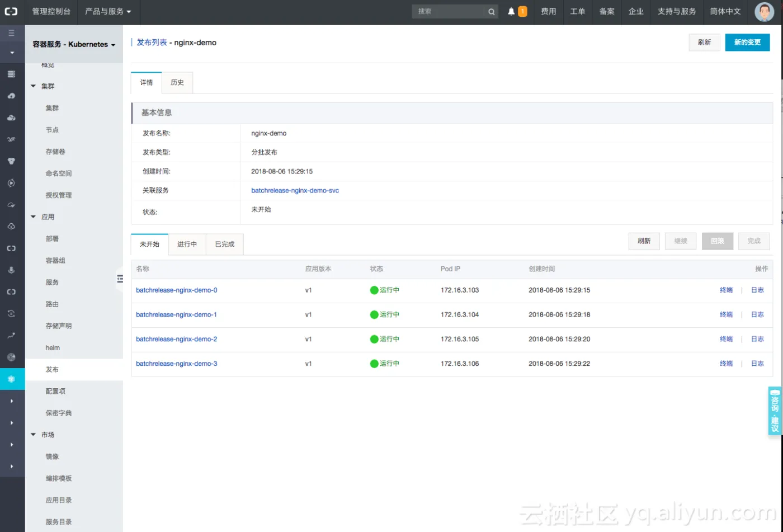Click 刷新 beside the 继续 button
The image size is (783, 532).
click(x=644, y=241)
